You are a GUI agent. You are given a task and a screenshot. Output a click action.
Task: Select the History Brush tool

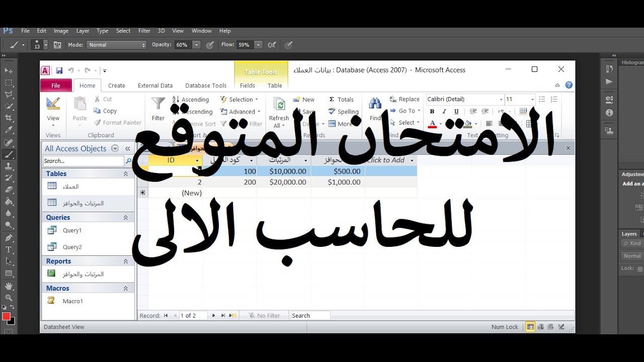coord(9,178)
